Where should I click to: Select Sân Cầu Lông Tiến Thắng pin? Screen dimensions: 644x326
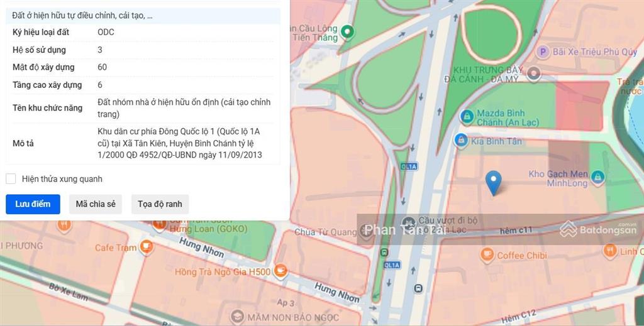[x=347, y=32]
